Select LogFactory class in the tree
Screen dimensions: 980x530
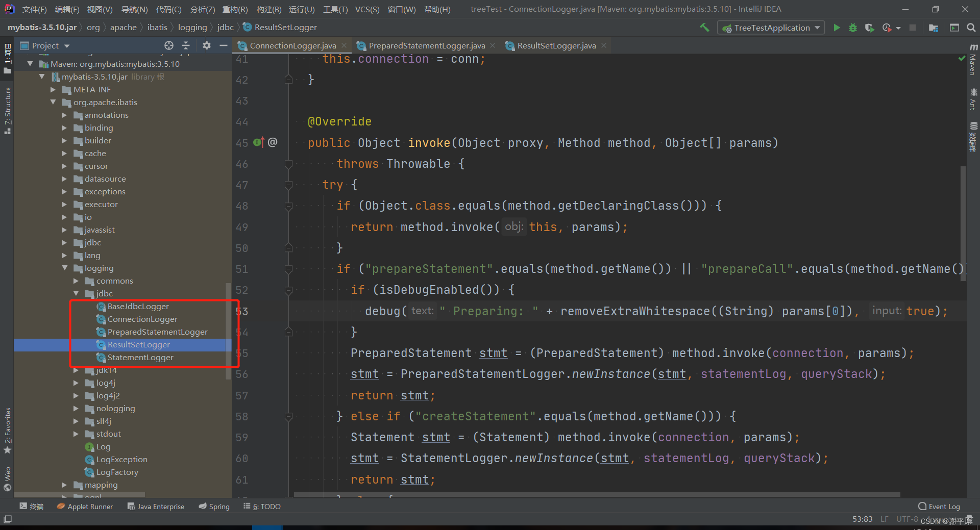[x=117, y=472]
